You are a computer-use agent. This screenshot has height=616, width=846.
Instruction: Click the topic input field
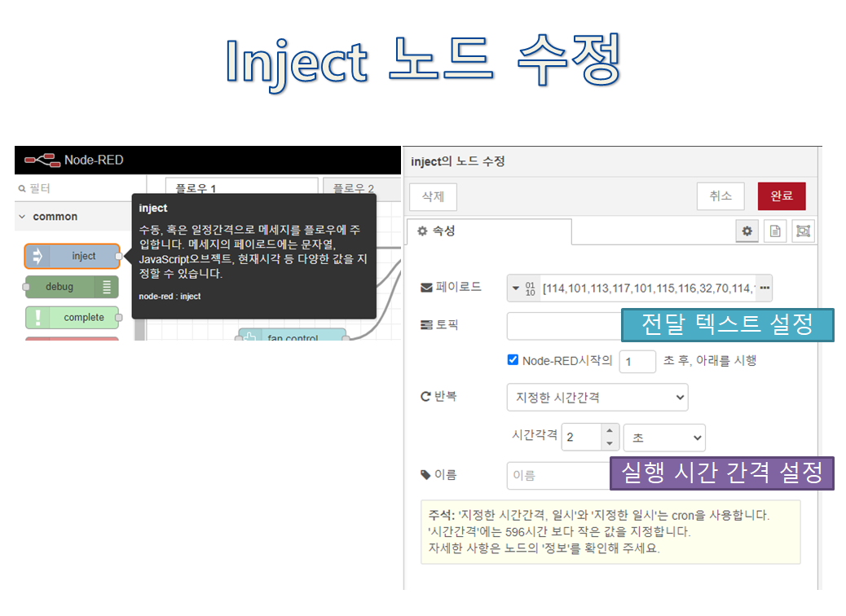pyautogui.click(x=564, y=326)
